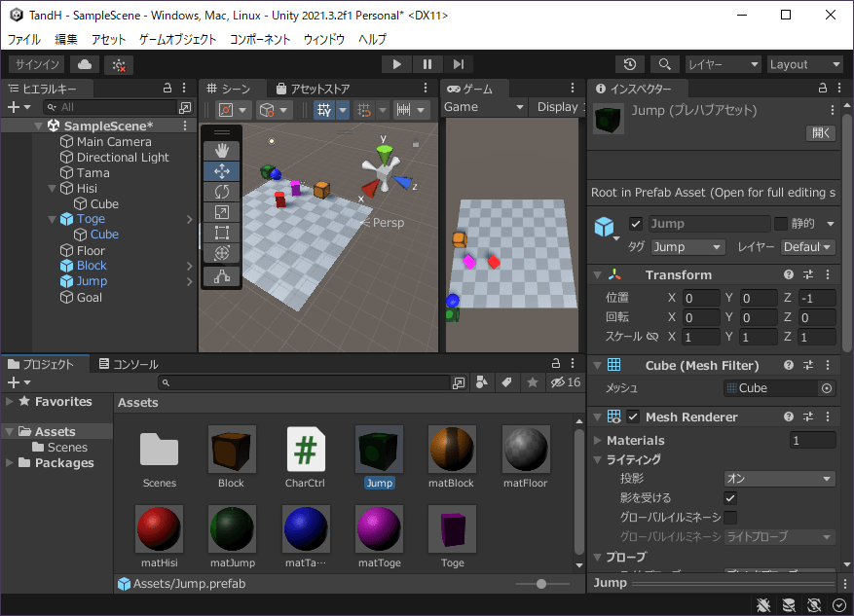Viewport: 854px width, 616px height.
Task: Toggle the 影を受ける checkbox
Action: pos(730,498)
